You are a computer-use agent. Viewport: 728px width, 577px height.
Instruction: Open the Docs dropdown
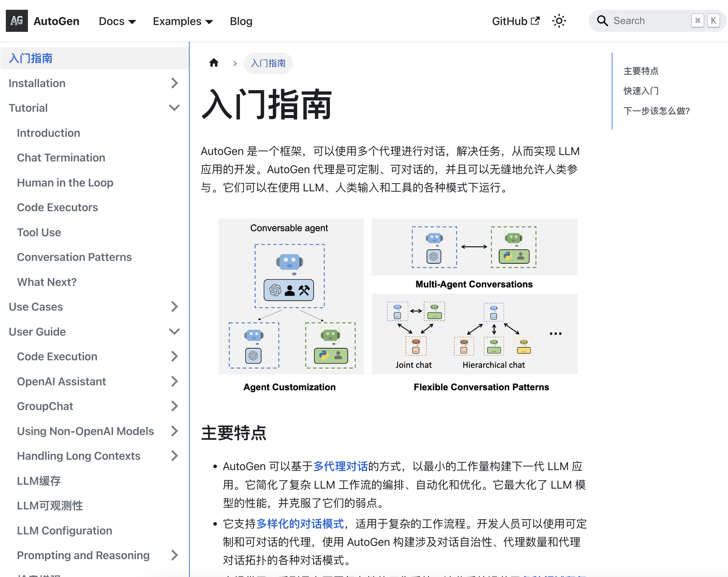coord(117,21)
